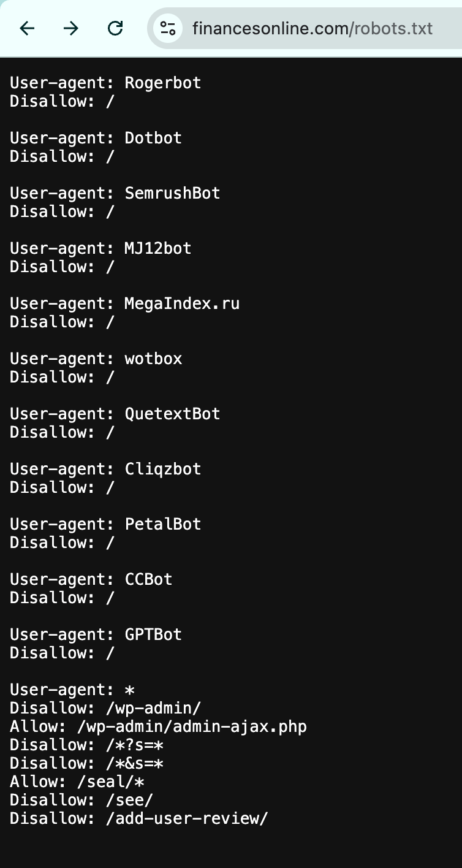
Task: Open the site information icon
Action: click(x=167, y=28)
